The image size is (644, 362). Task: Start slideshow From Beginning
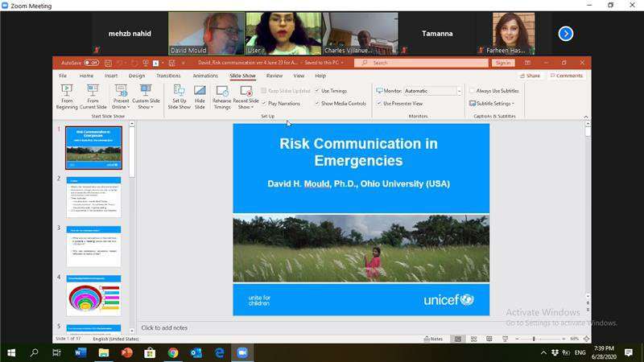click(67, 96)
